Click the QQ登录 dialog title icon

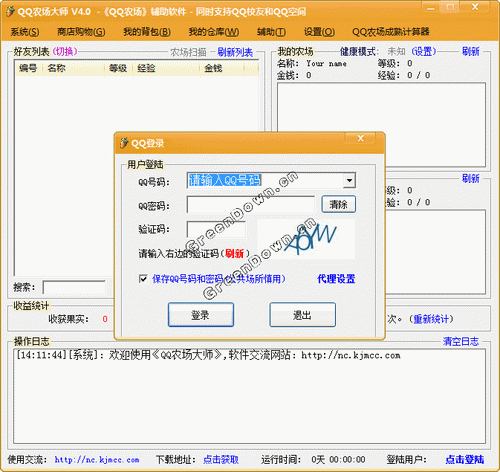124,143
